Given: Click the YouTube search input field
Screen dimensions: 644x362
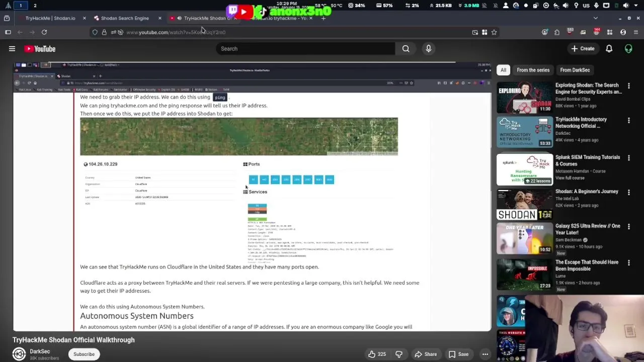Looking at the screenshot, I should coord(307,49).
